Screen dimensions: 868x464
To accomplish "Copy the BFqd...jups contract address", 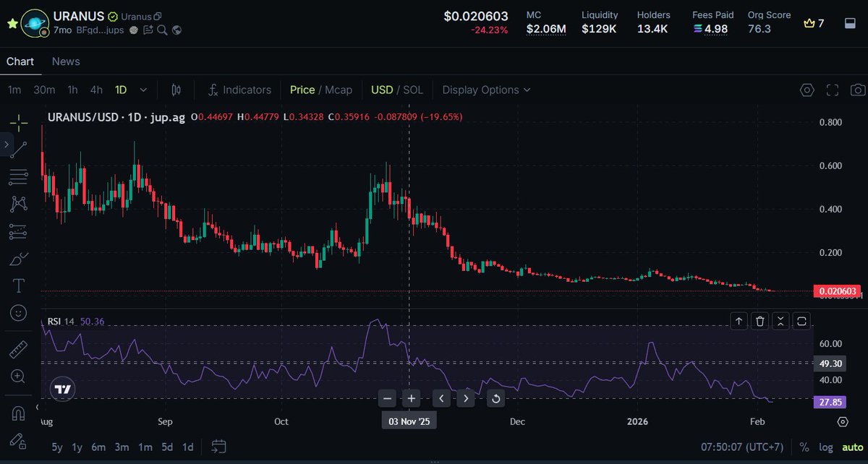I will point(100,30).
